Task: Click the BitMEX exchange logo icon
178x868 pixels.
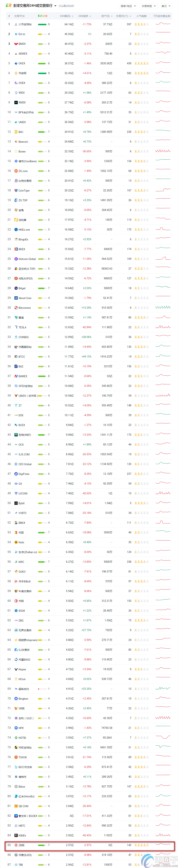Action: point(16,376)
